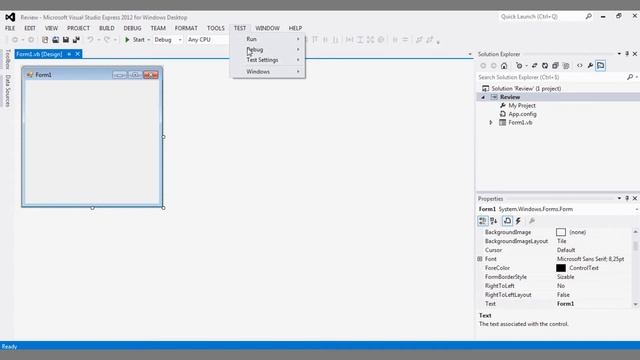Open the BUILD menu

click(x=107, y=28)
